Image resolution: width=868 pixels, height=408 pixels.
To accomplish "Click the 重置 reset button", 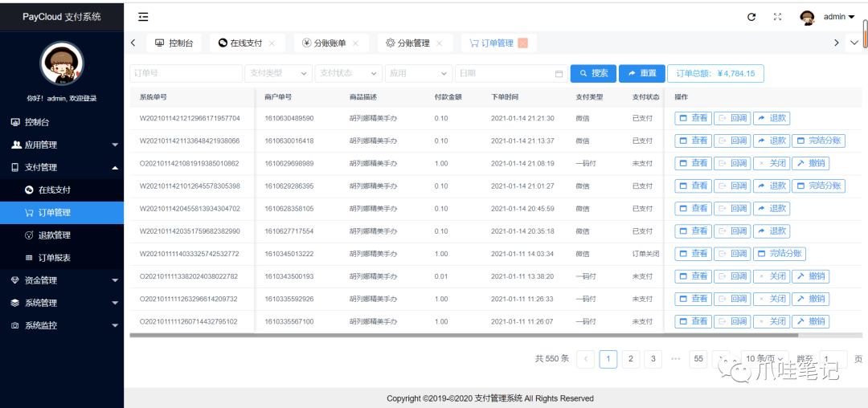I will 641,73.
